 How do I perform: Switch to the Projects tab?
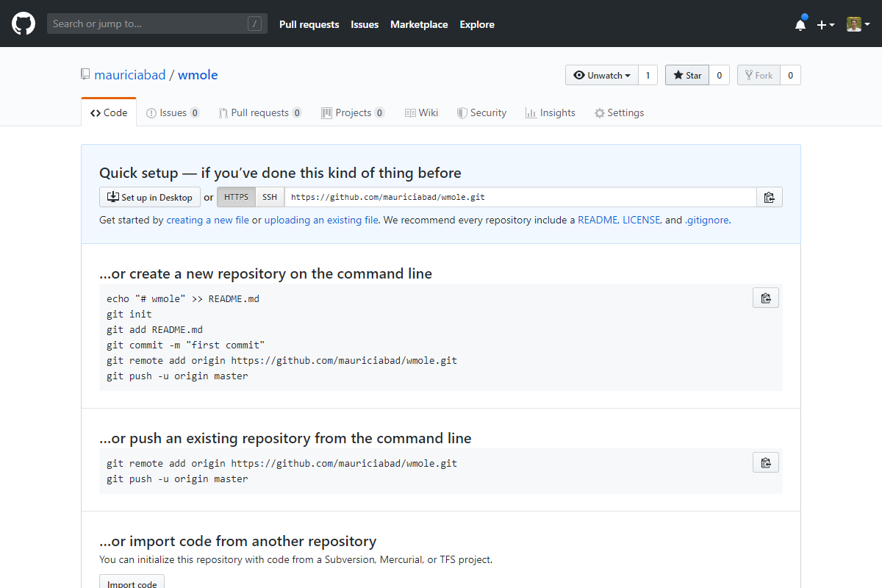(x=353, y=112)
